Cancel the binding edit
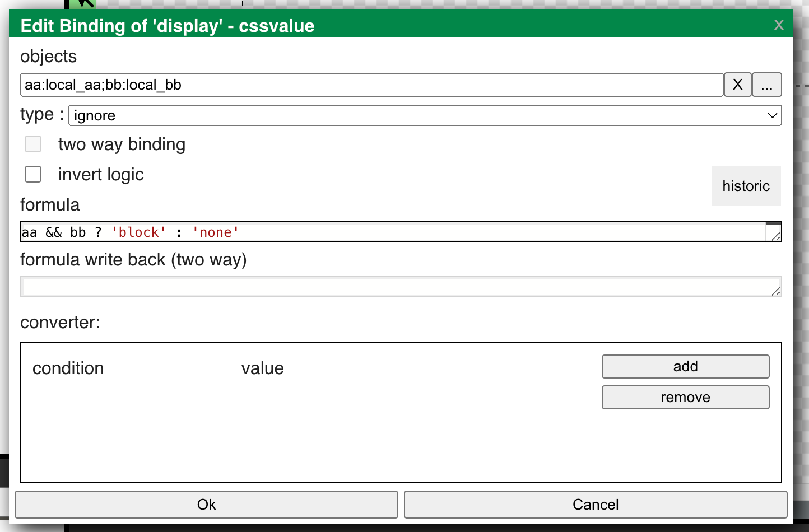This screenshot has height=532, width=809. 596,505
